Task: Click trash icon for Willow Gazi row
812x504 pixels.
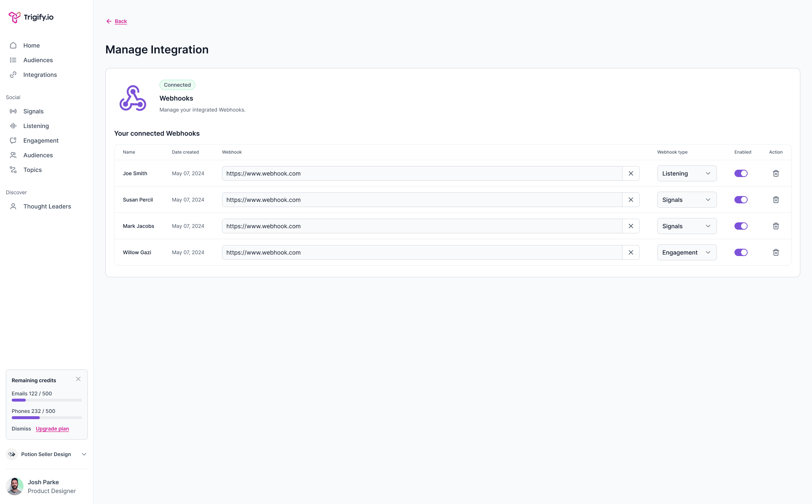Action: point(776,252)
